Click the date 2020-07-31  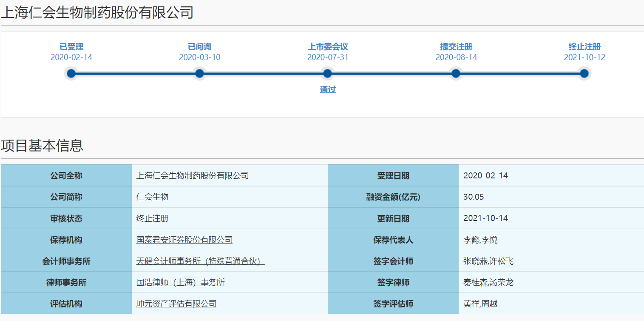328,57
